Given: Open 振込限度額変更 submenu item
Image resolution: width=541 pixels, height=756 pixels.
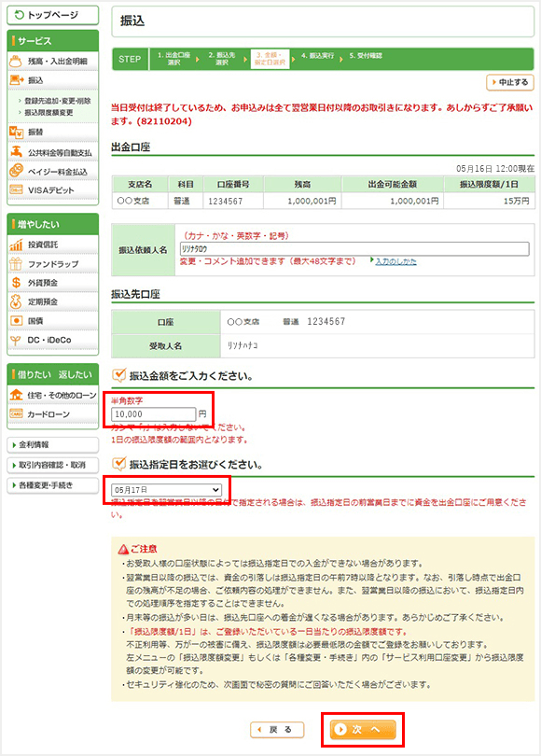Looking at the screenshot, I should coord(49,112).
